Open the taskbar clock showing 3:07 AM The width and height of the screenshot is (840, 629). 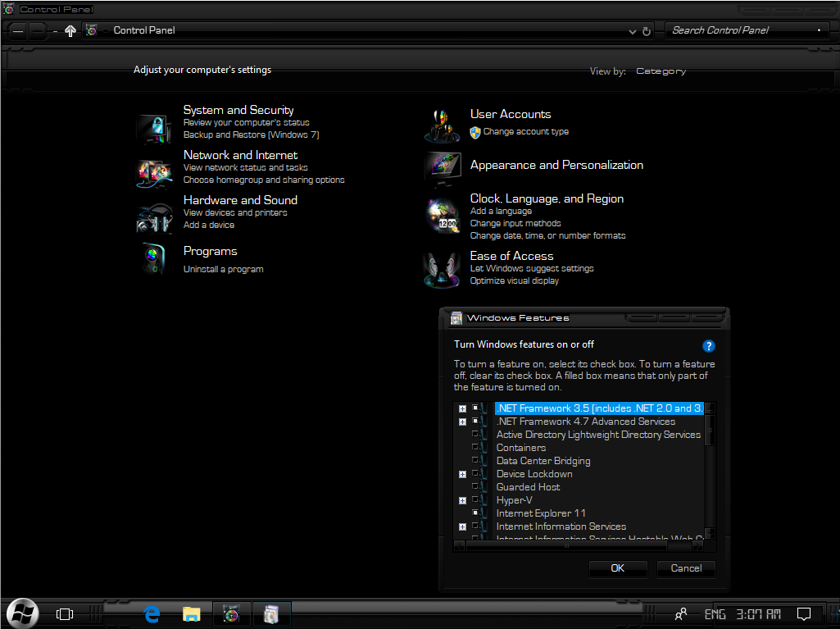[759, 614]
